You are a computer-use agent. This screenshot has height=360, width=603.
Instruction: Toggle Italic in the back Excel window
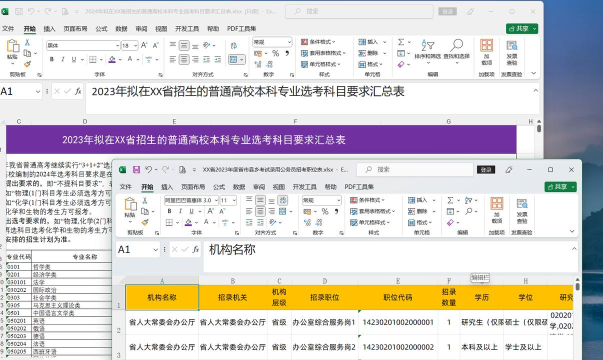pos(63,59)
